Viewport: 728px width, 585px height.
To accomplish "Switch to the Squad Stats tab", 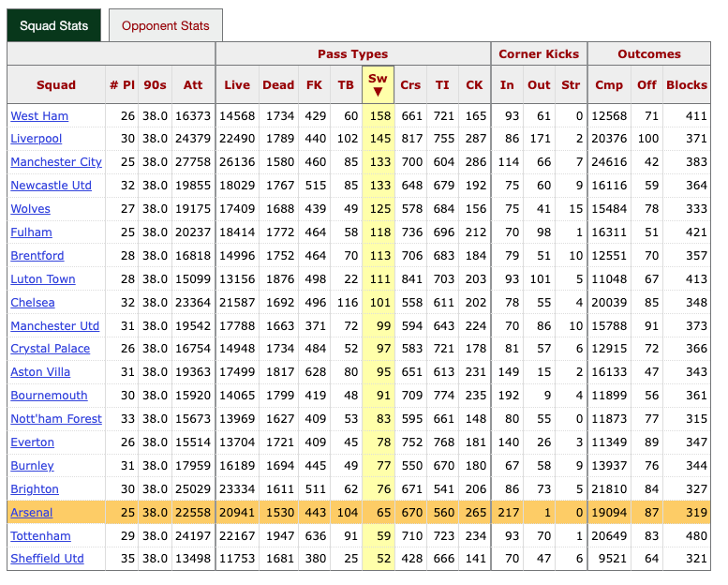I will pyautogui.click(x=53, y=25).
